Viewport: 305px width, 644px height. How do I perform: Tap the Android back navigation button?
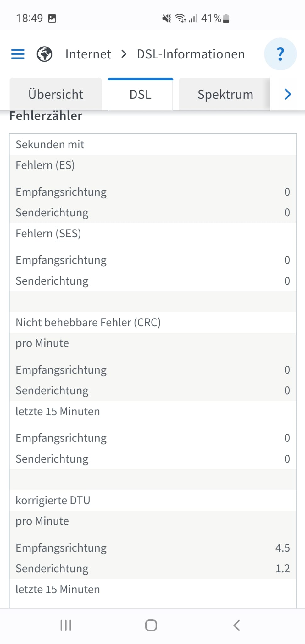tap(237, 625)
